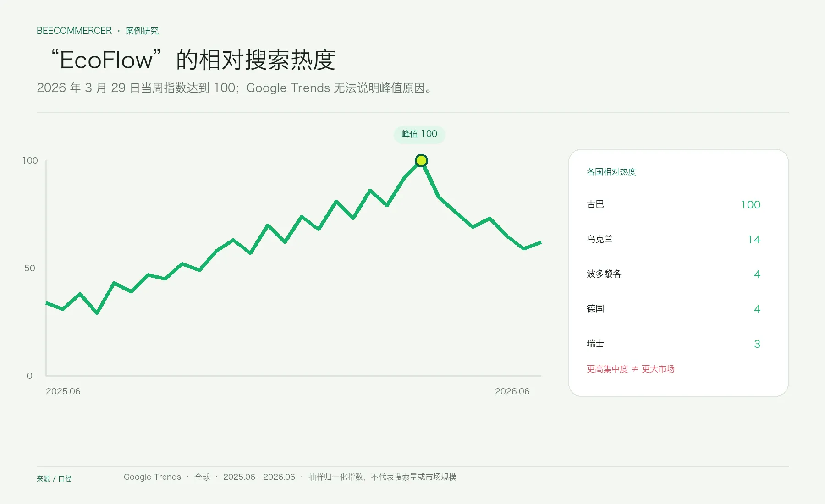Click the '波多黎各' country row name
The height and width of the screenshot is (504, 825).
tap(604, 274)
